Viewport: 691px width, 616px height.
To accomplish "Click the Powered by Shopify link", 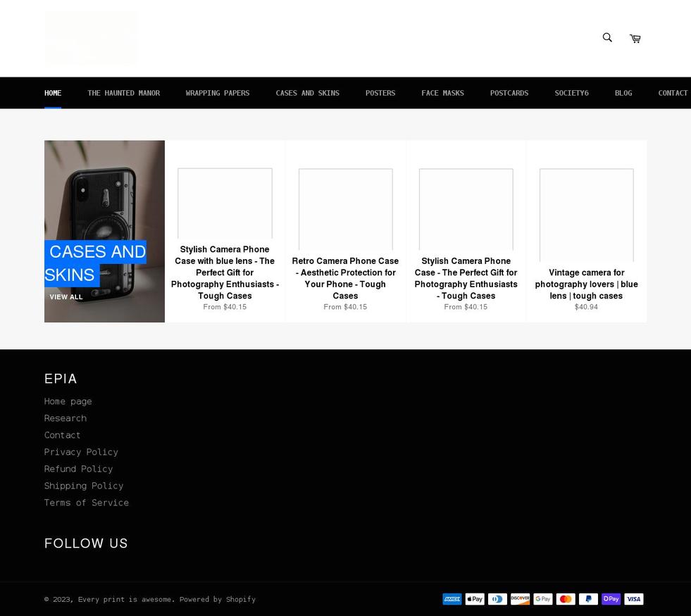I will click(x=218, y=599).
